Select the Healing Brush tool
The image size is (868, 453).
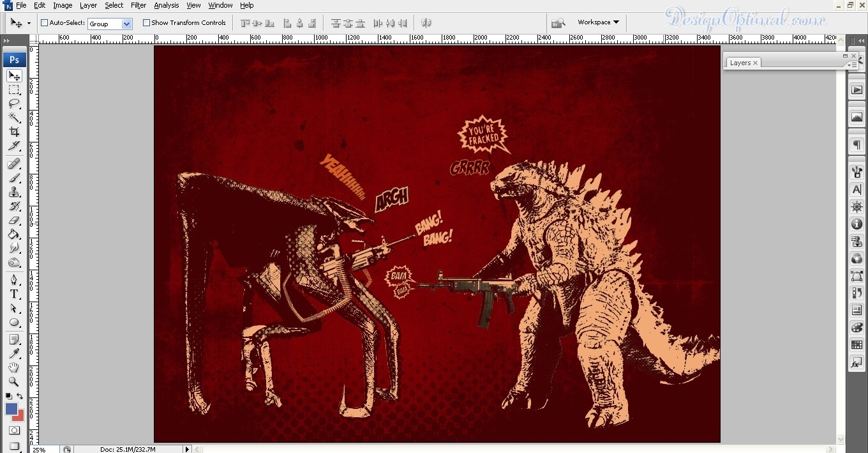pyautogui.click(x=14, y=164)
